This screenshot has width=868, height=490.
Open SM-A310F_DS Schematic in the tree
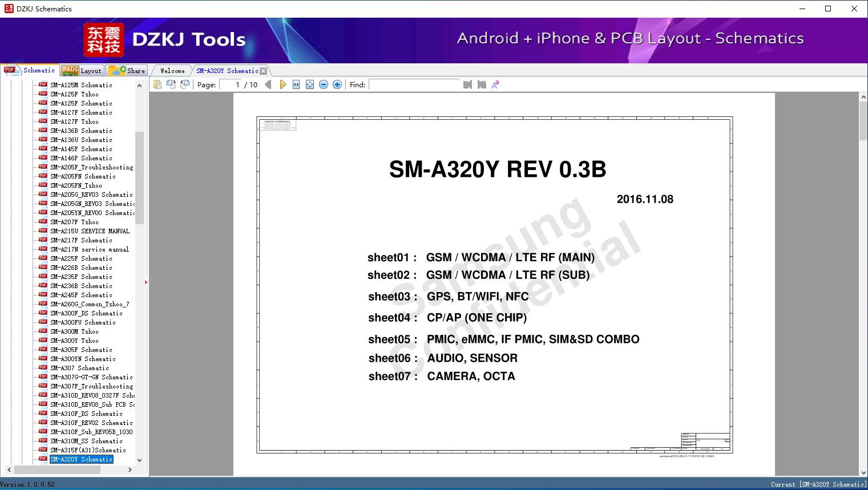tap(86, 414)
